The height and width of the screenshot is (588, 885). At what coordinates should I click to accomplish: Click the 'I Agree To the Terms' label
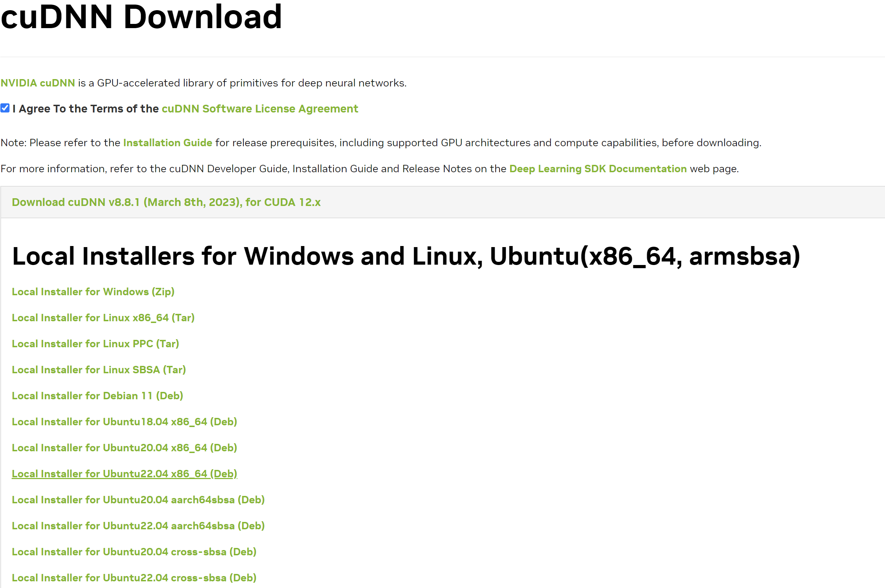pos(85,109)
